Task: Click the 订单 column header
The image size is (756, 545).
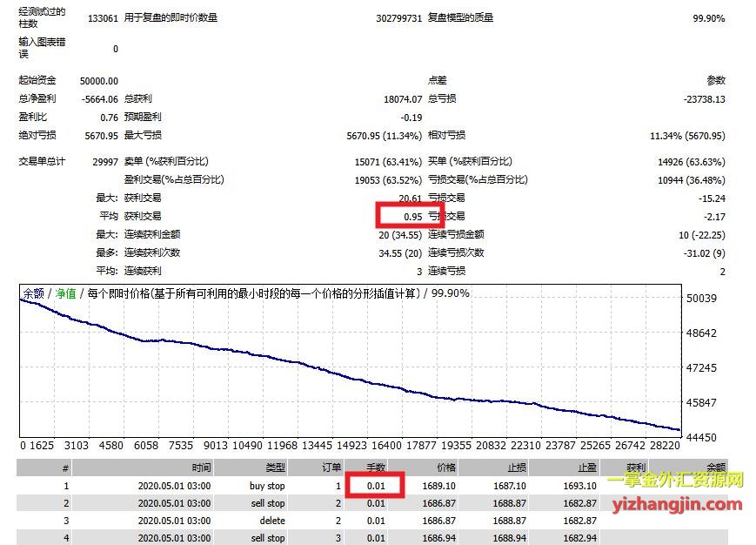Action: point(331,468)
